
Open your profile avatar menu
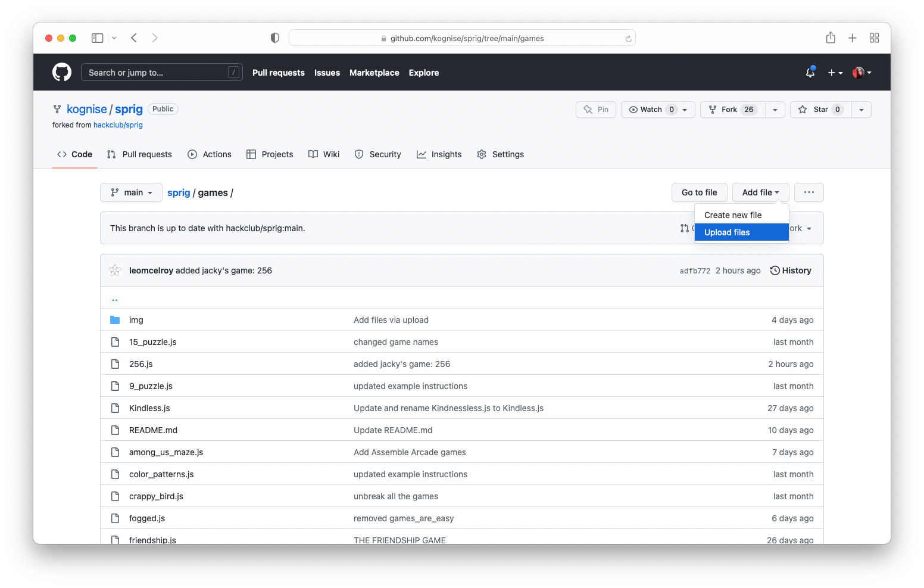tap(860, 72)
